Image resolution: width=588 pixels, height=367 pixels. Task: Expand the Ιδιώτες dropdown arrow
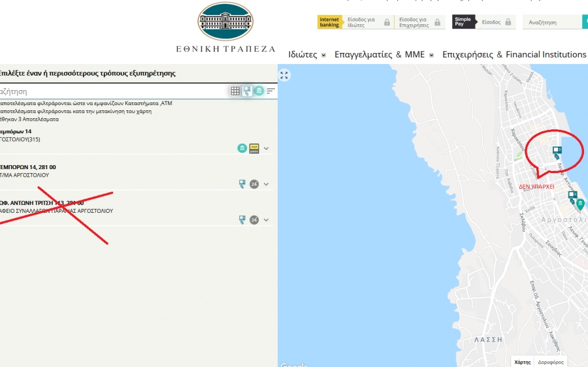323,55
